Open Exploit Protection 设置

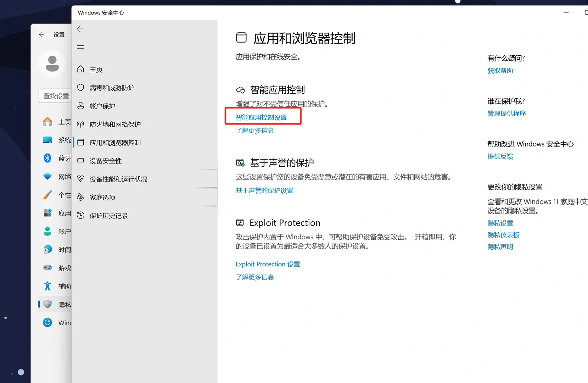click(267, 264)
